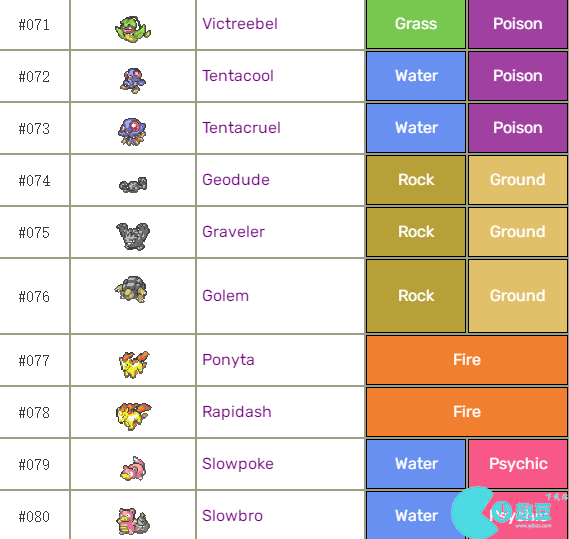
Task: Click the Tentacool sprite icon
Action: click(133, 80)
